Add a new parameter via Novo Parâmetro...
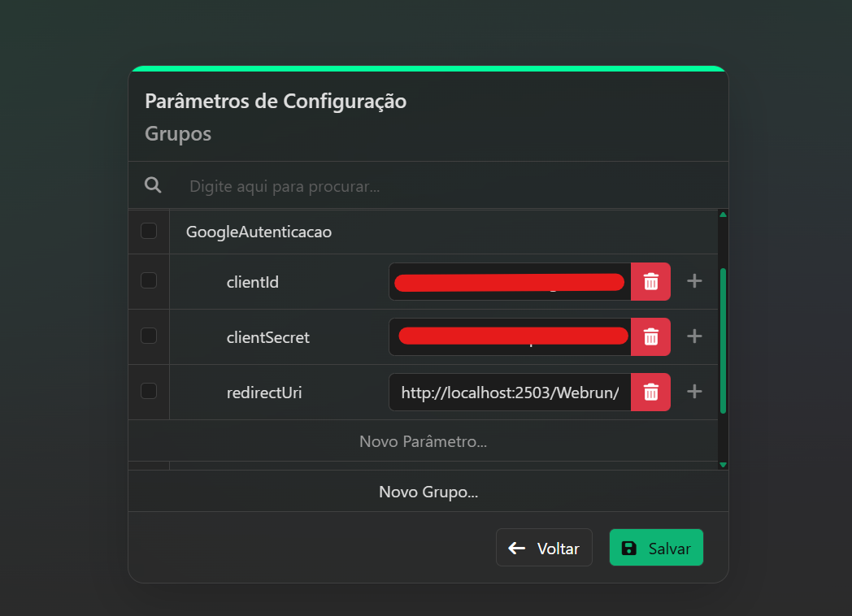The width and height of the screenshot is (852, 616). coord(423,441)
